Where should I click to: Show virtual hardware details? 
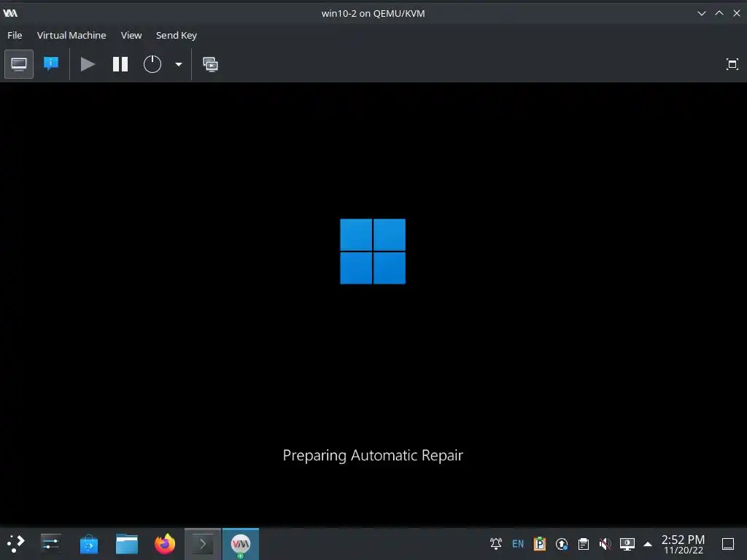pos(51,64)
